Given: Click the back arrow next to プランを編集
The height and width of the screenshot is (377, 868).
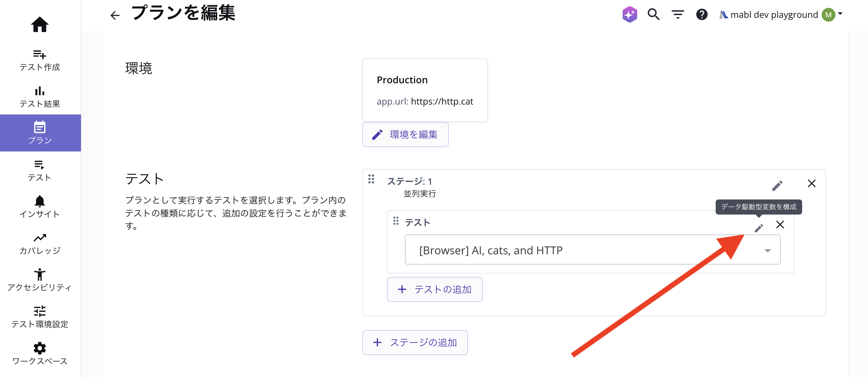Looking at the screenshot, I should [115, 15].
